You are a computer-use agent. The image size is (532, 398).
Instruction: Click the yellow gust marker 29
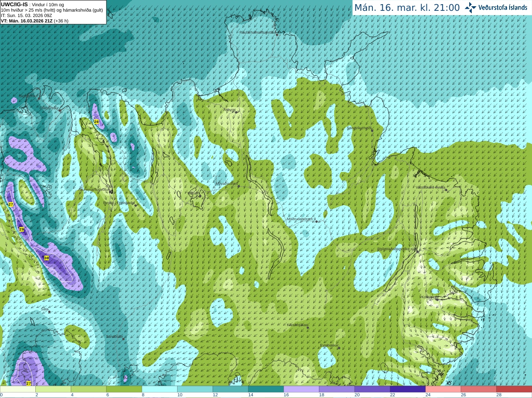[x=22, y=229]
